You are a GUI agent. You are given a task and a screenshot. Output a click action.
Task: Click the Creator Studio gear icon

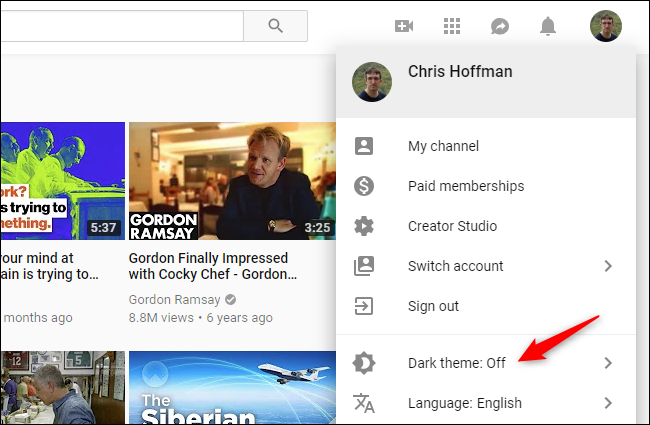[x=364, y=226]
